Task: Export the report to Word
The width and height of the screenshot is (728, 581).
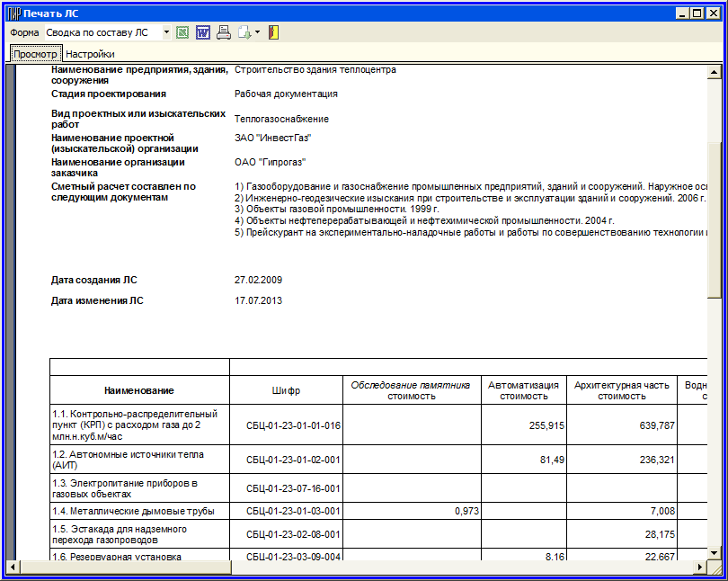Action: click(x=203, y=32)
